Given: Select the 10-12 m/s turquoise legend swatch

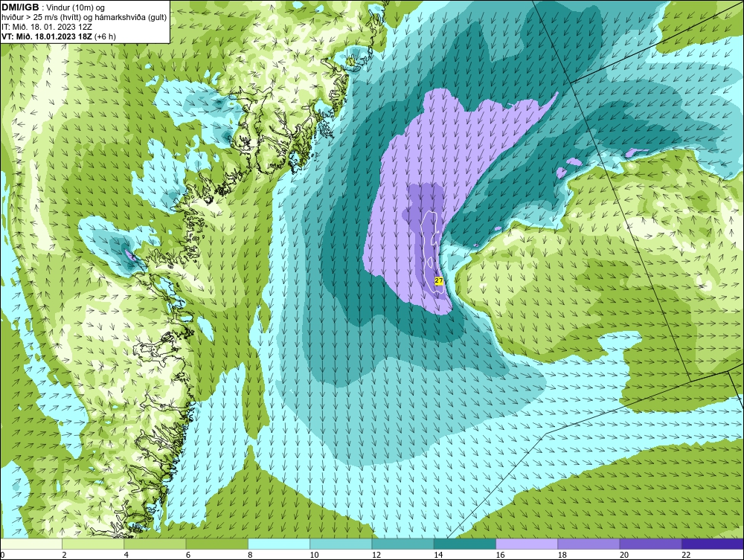Looking at the screenshot, I should pos(341,544).
